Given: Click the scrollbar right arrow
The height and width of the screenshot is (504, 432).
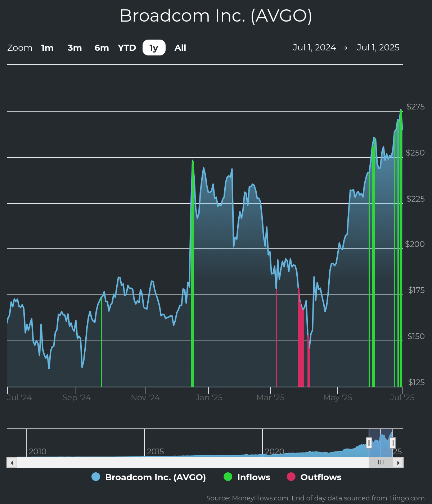Looking at the screenshot, I should click(398, 463).
